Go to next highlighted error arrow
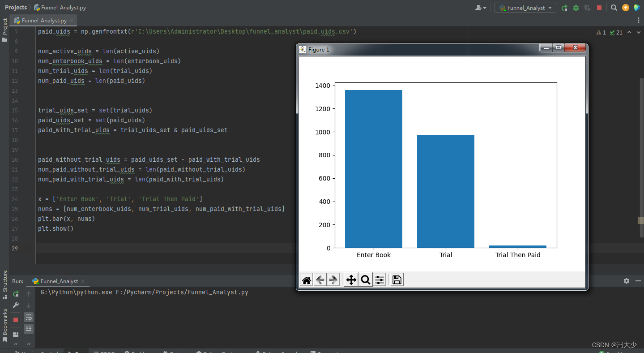 point(638,32)
